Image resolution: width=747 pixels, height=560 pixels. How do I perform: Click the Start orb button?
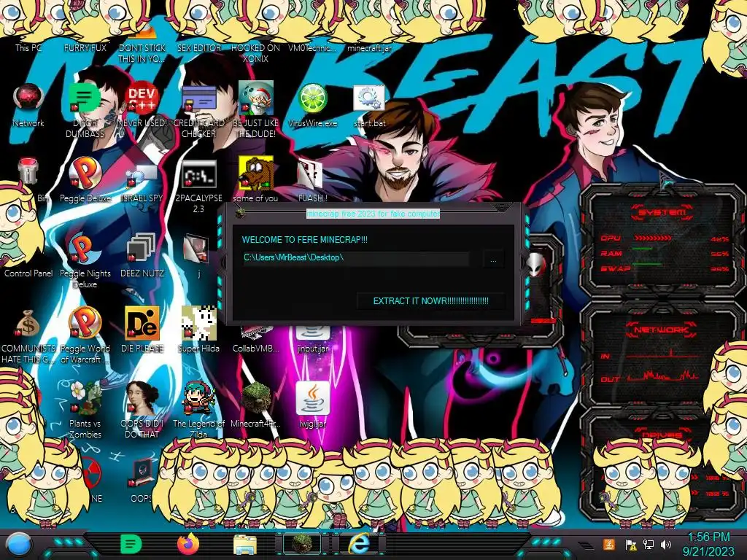pyautogui.click(x=18, y=544)
